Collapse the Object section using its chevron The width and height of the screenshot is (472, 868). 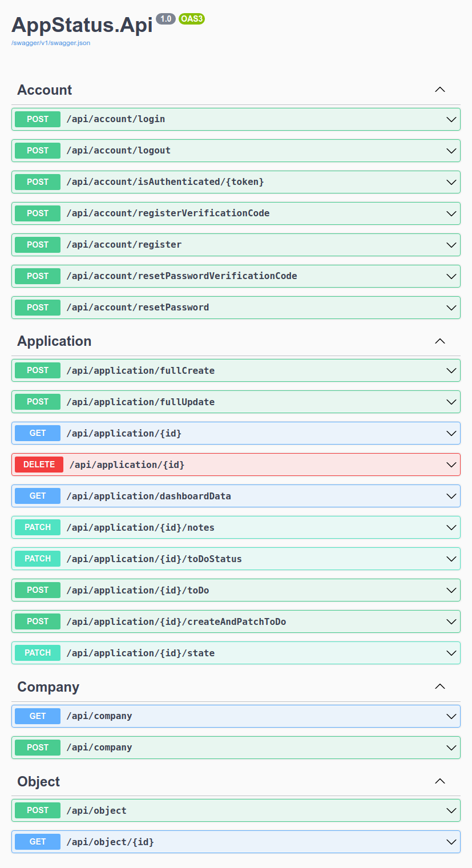coord(439,781)
